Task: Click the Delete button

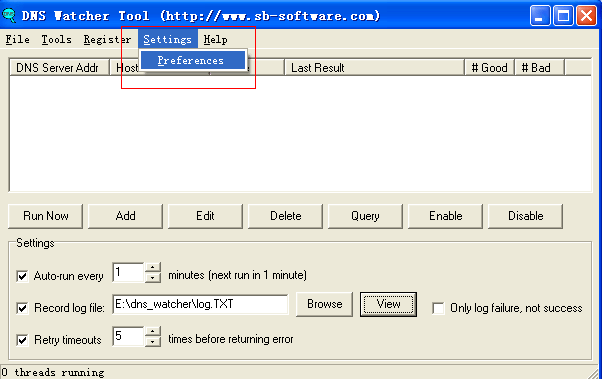Action: 286,216
